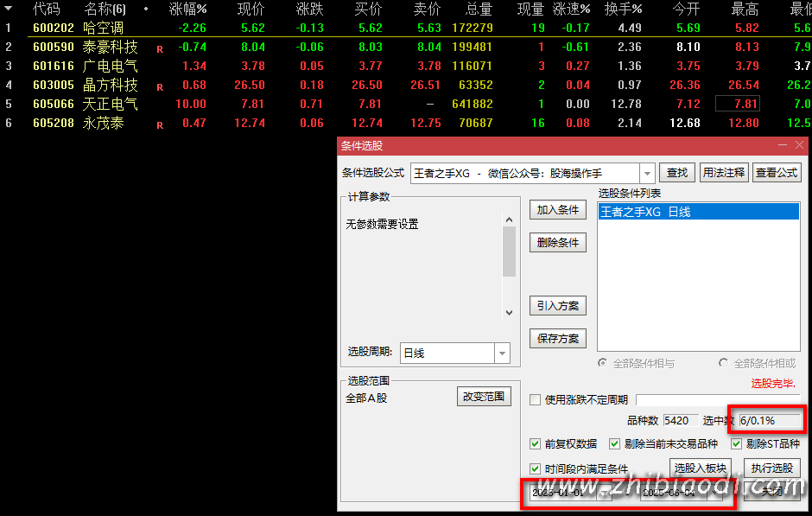The image size is (812, 516).
Task: Minimize the 条件选股 dialog
Action: click(783, 146)
